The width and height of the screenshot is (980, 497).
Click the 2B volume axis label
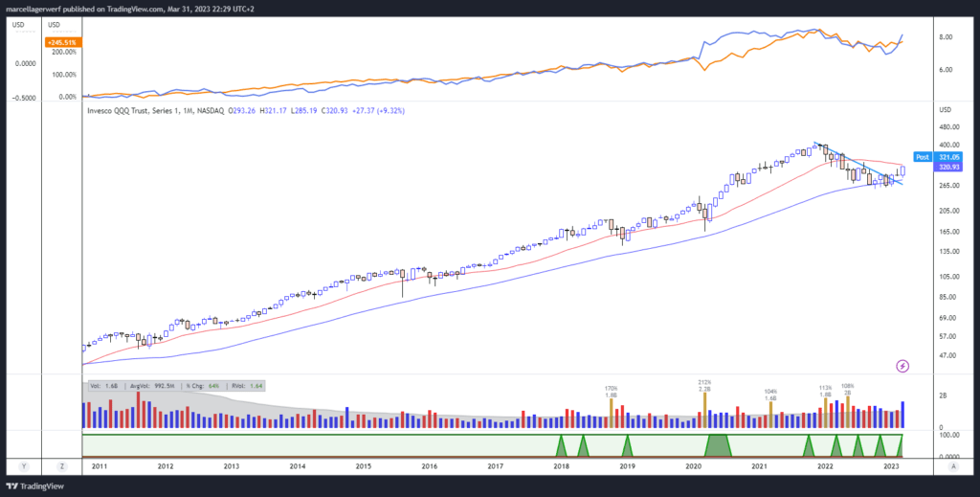[943, 396]
